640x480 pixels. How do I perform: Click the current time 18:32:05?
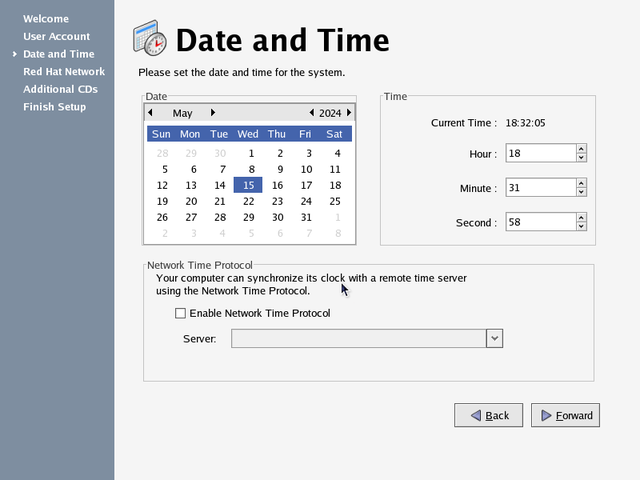point(525,123)
